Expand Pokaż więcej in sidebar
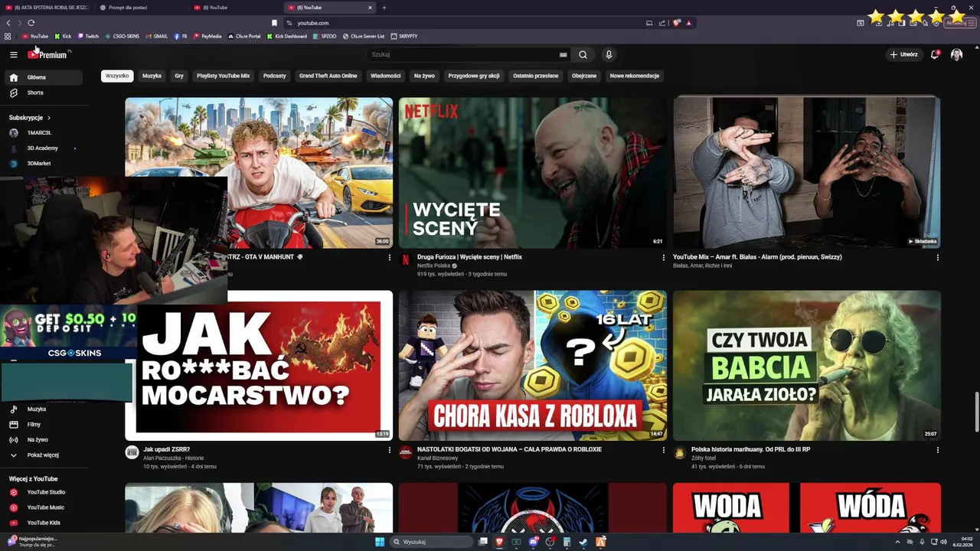Screen dimensions: 980x551 43,455
